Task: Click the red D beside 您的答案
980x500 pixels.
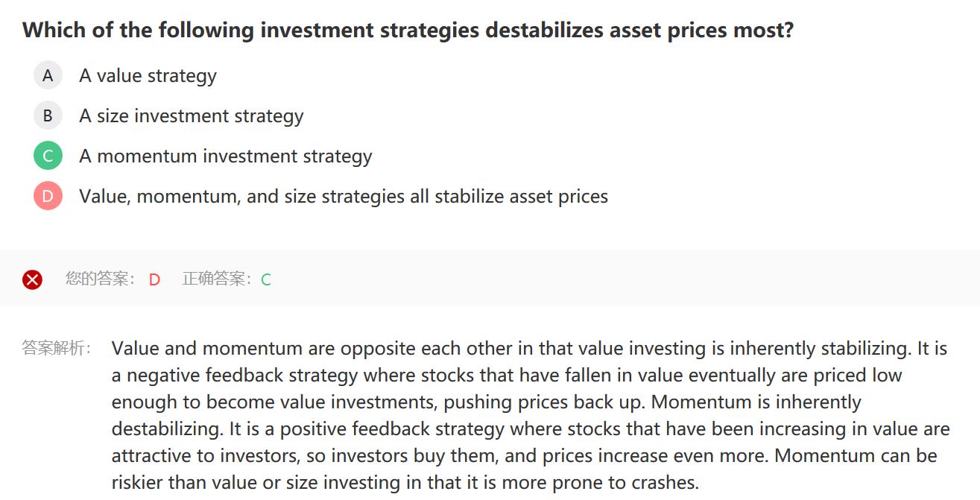Action: point(154,279)
